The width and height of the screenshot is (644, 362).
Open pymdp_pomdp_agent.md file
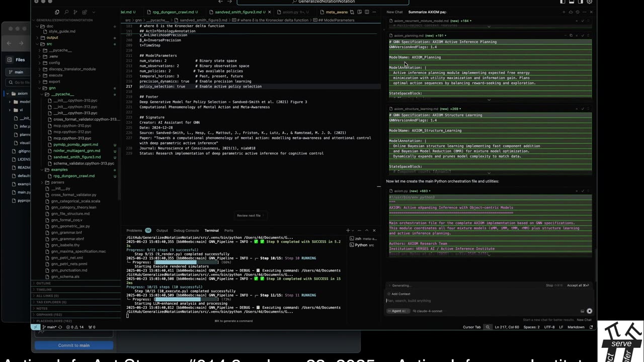pos(75,144)
